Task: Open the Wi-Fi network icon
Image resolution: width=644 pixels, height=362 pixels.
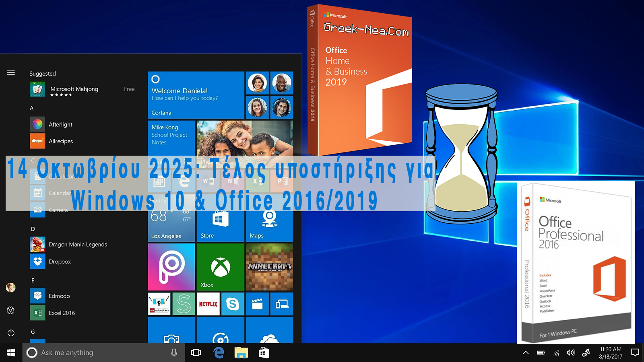Action: (x=556, y=353)
